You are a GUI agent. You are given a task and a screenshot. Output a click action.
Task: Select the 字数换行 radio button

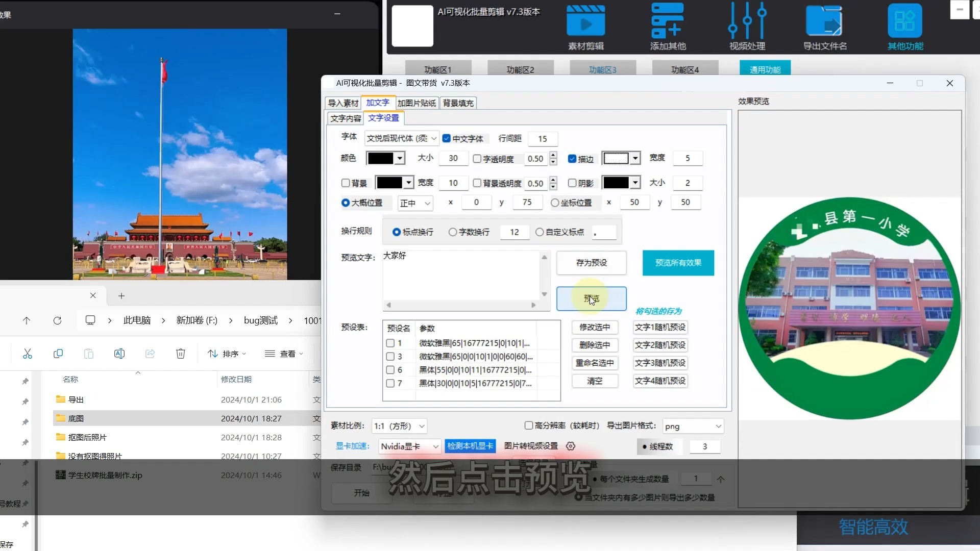pyautogui.click(x=453, y=232)
